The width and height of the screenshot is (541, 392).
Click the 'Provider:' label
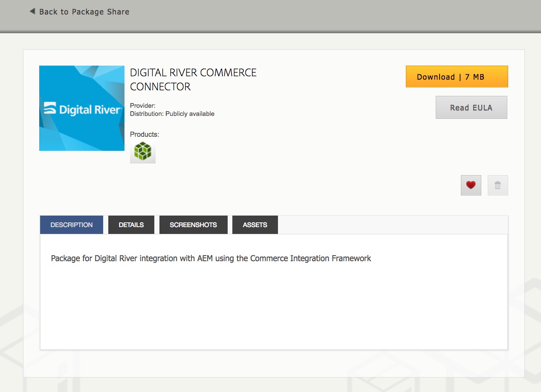click(x=143, y=106)
